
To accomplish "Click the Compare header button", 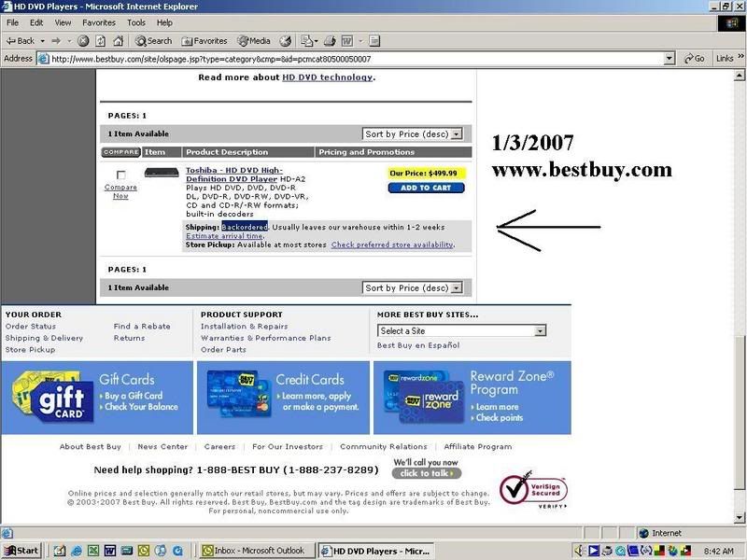I will click(x=121, y=152).
